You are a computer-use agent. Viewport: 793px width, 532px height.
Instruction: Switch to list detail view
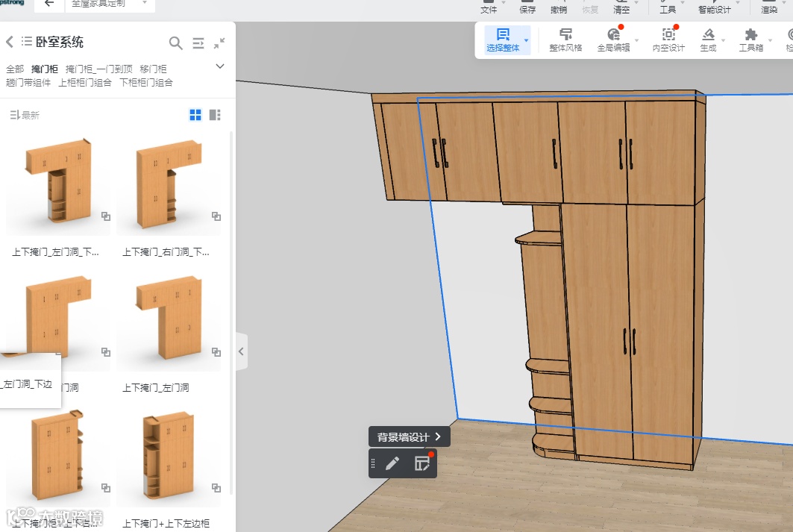pyautogui.click(x=215, y=115)
